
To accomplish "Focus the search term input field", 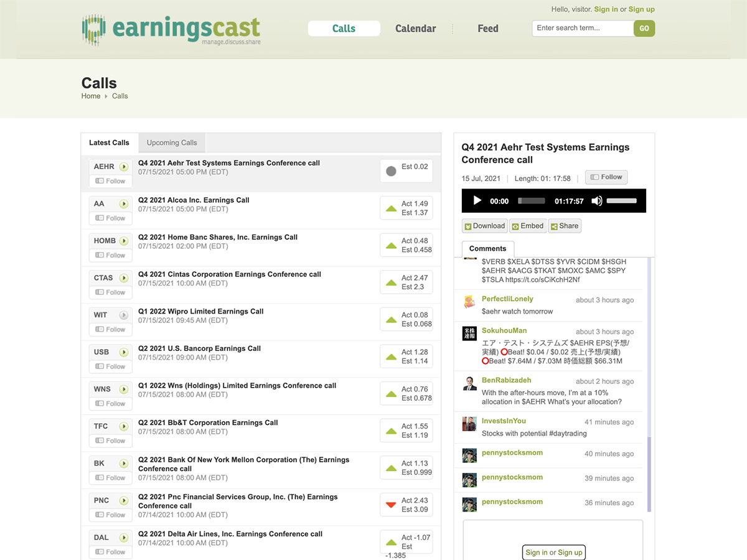I will coord(583,29).
